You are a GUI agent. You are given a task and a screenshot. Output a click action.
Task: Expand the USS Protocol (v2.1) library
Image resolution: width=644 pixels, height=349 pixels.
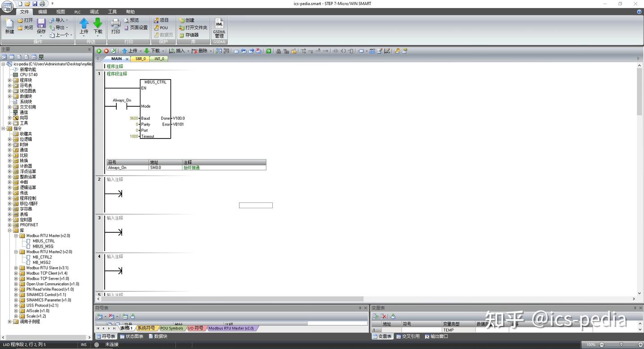tap(16, 305)
